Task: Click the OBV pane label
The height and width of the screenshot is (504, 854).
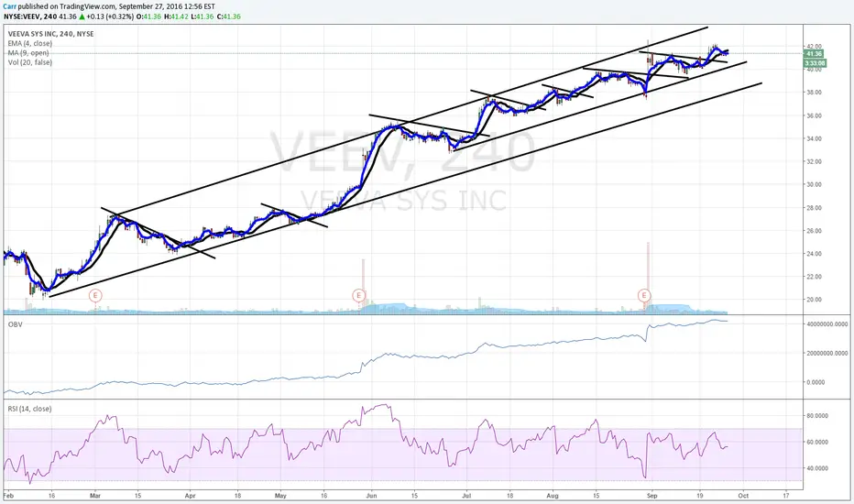Action: click(15, 324)
